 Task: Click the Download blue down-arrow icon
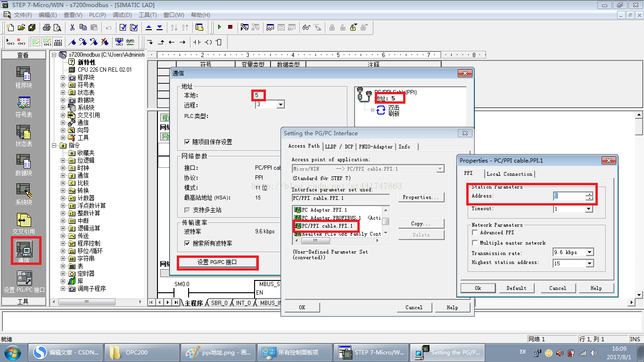tap(159, 27)
